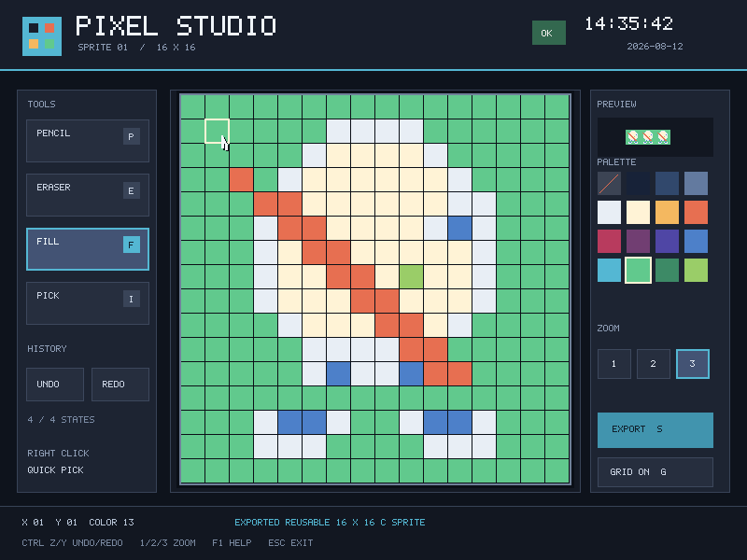Export the sprite with Export S

pyautogui.click(x=655, y=430)
